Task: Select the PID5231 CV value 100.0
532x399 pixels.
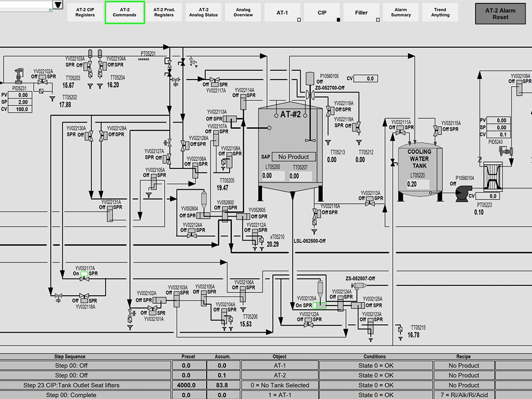Action: [20, 109]
